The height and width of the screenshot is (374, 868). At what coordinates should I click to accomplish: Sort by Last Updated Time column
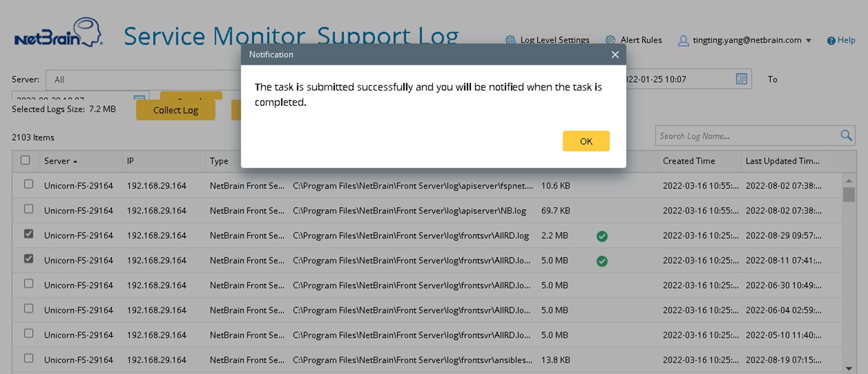783,161
